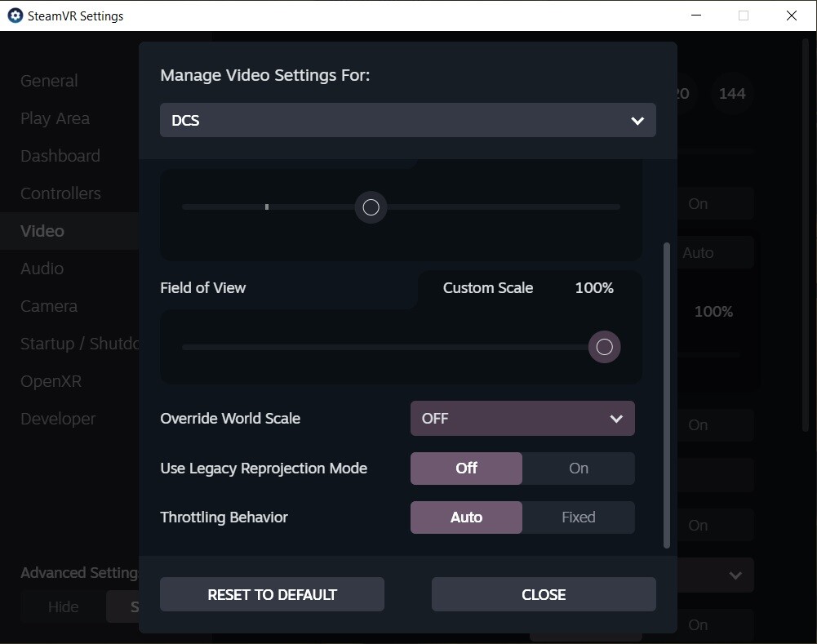Click the Manage Video Settings For heading
The width and height of the screenshot is (817, 644).
tap(264, 76)
